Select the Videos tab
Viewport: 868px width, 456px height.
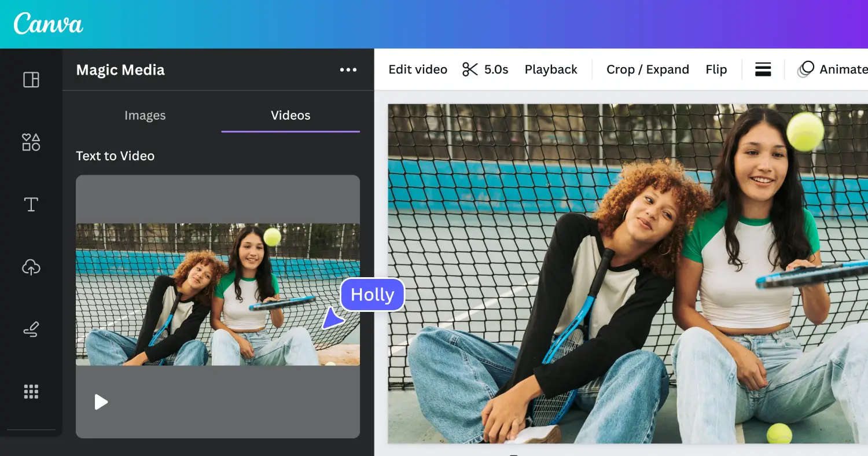(290, 115)
